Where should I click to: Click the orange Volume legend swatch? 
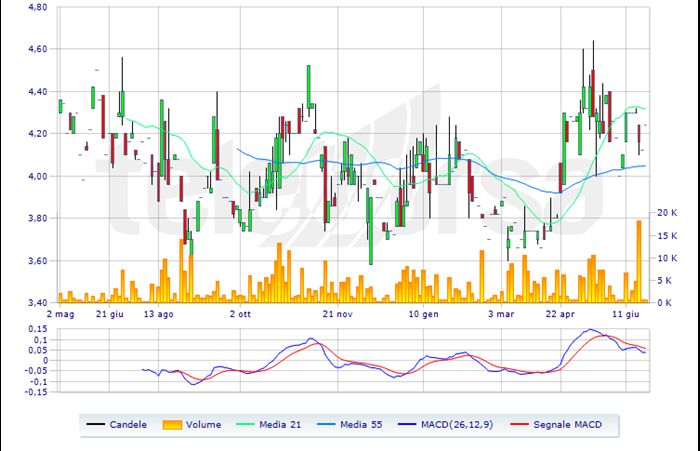pos(172,425)
